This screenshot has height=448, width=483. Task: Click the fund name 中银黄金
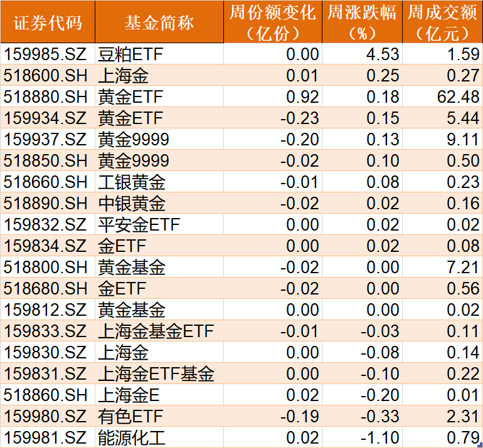click(x=132, y=203)
